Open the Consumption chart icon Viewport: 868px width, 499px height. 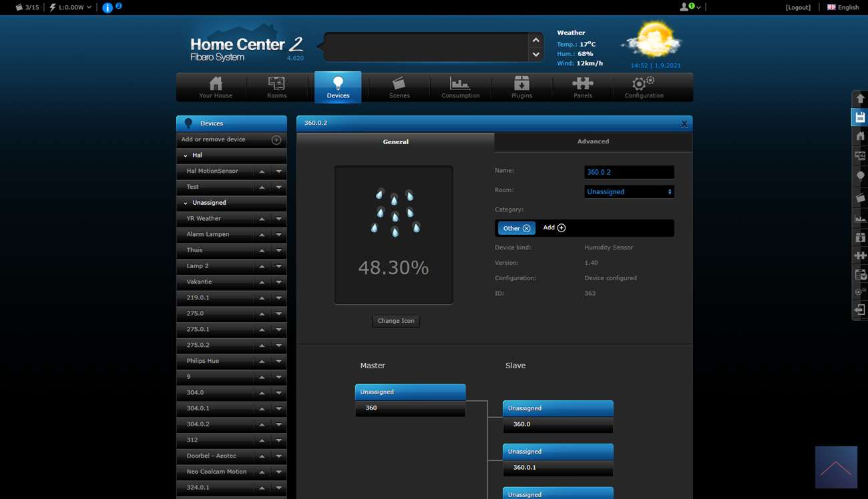(x=460, y=84)
